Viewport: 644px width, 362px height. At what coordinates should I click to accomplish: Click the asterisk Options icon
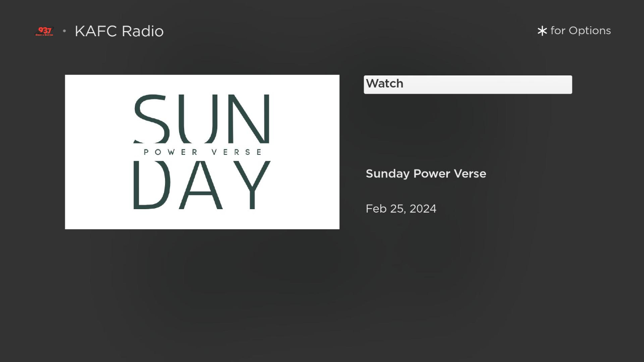[x=542, y=31]
